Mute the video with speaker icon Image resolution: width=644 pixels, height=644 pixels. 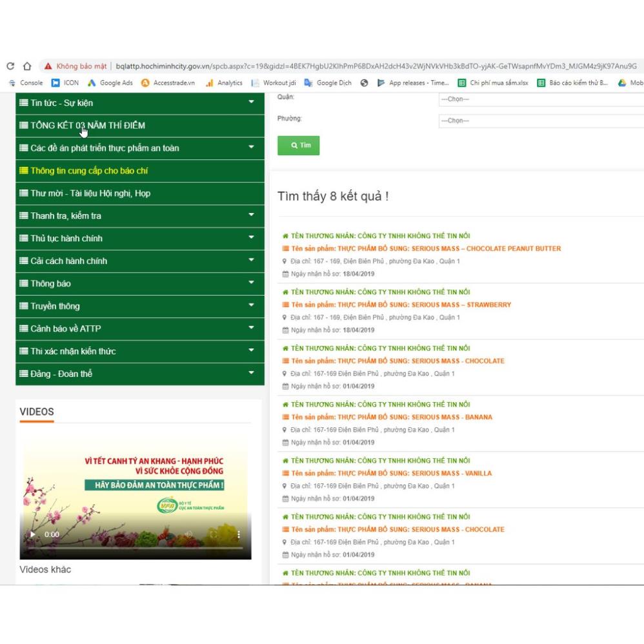coord(189,534)
